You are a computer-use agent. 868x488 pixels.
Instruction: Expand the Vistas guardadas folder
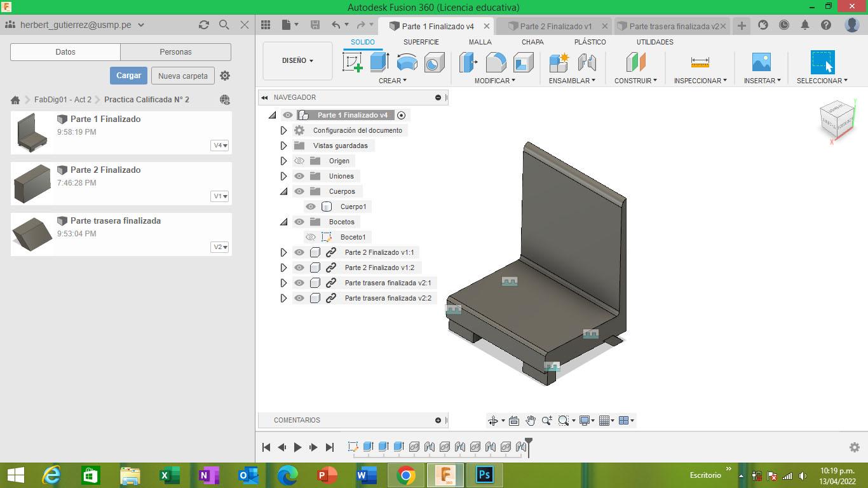coord(284,146)
